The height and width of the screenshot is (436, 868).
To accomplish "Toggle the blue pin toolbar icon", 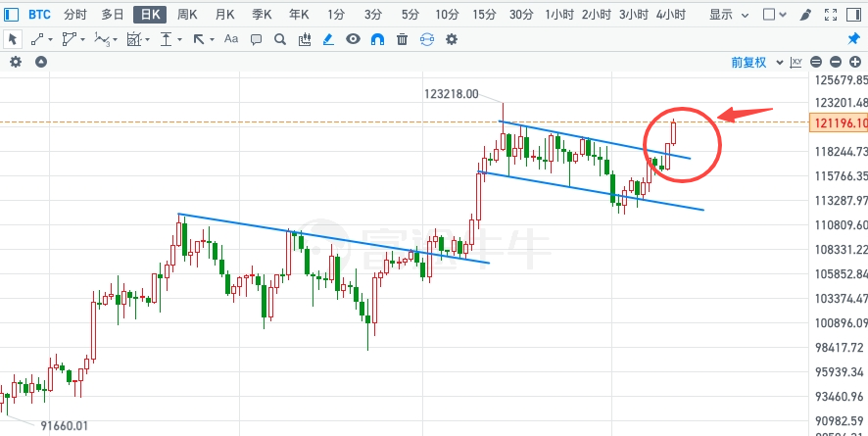I will click(x=854, y=39).
